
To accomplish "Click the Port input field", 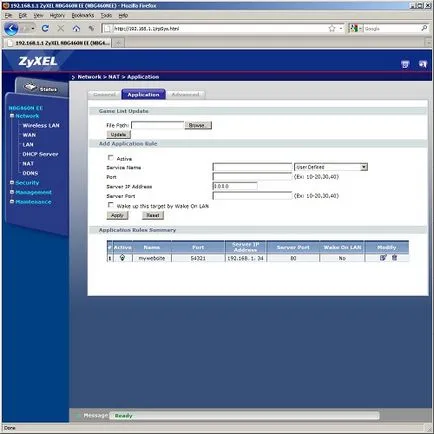I will pos(252,176).
